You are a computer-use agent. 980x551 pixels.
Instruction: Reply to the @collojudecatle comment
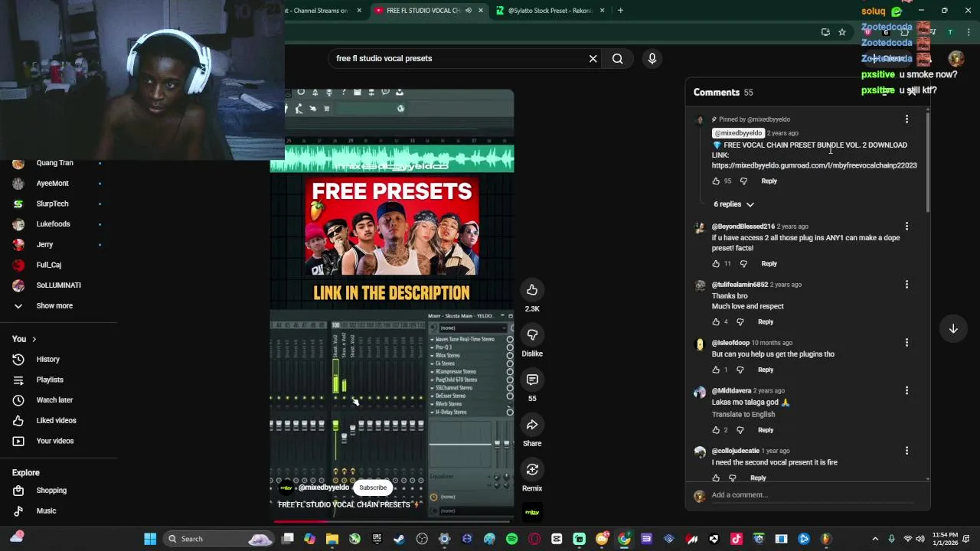point(758,478)
